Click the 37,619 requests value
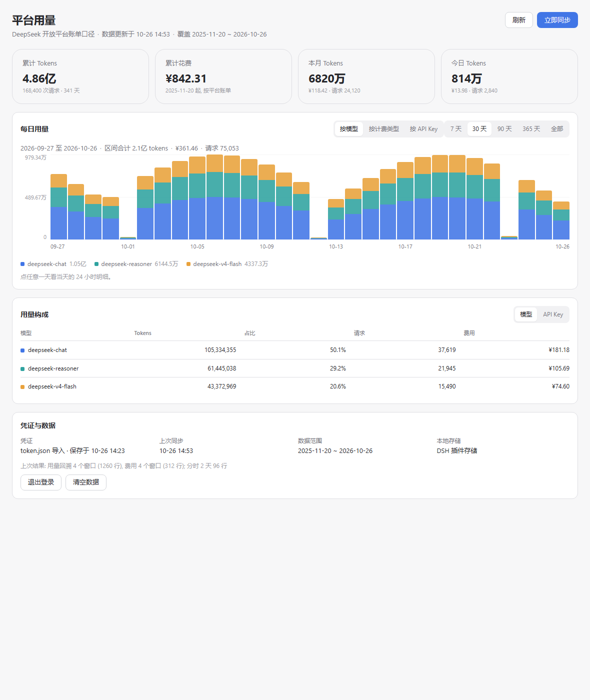The width and height of the screenshot is (590, 700). [447, 350]
